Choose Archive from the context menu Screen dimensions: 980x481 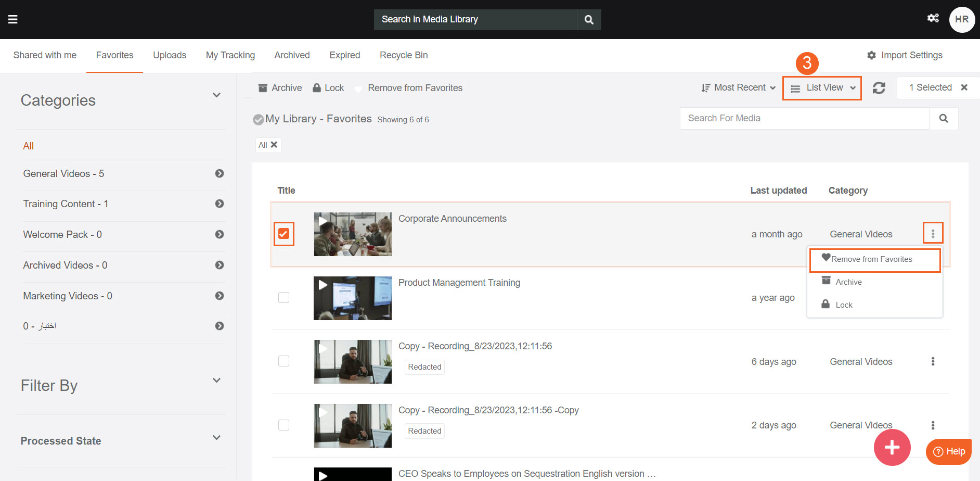click(848, 282)
